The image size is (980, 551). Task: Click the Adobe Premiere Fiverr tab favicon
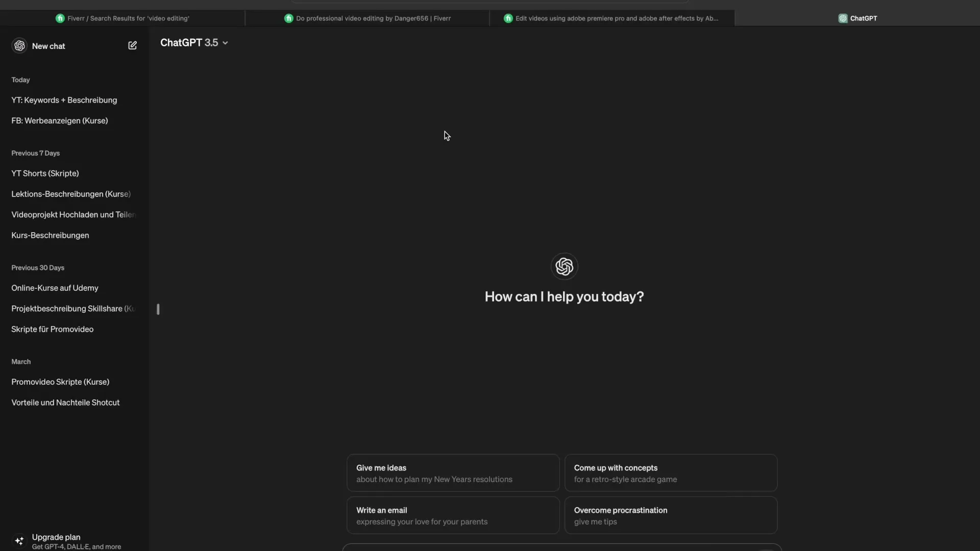pos(508,18)
